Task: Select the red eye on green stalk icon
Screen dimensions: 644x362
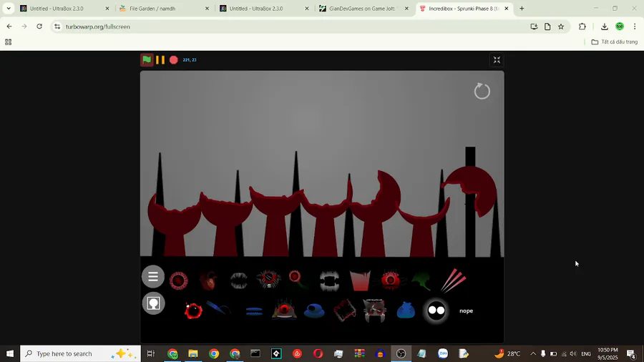Action: coord(297,279)
